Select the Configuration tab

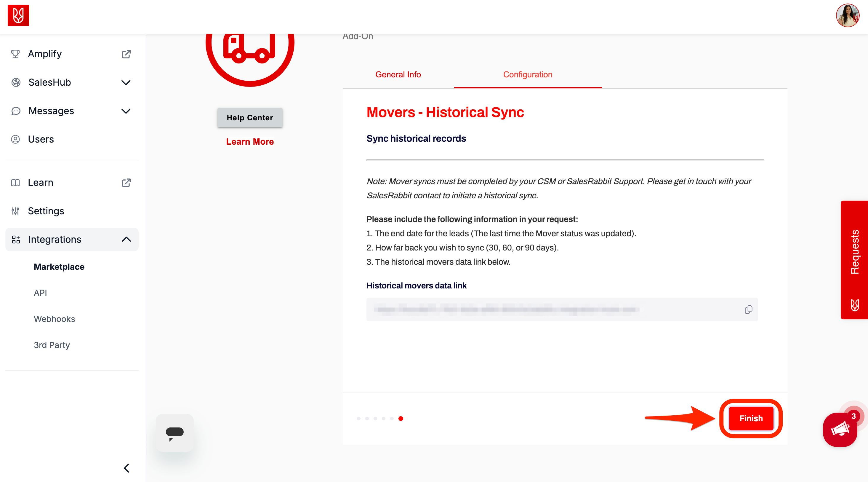(x=527, y=74)
